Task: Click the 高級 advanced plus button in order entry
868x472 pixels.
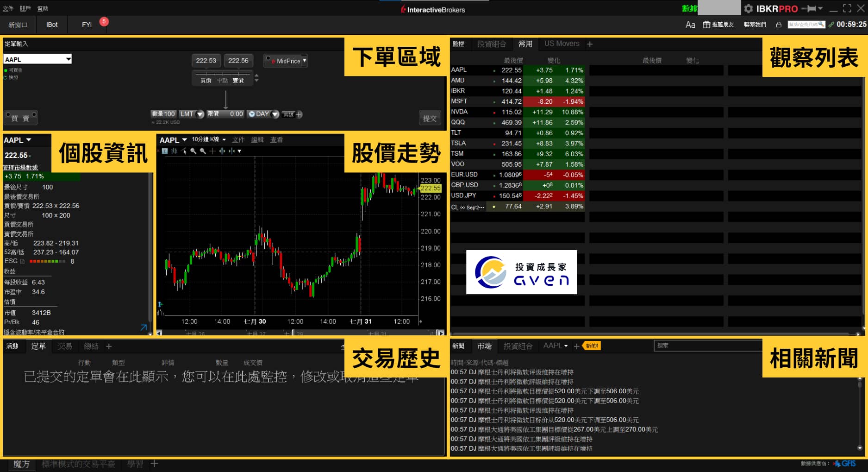Action: [299, 114]
